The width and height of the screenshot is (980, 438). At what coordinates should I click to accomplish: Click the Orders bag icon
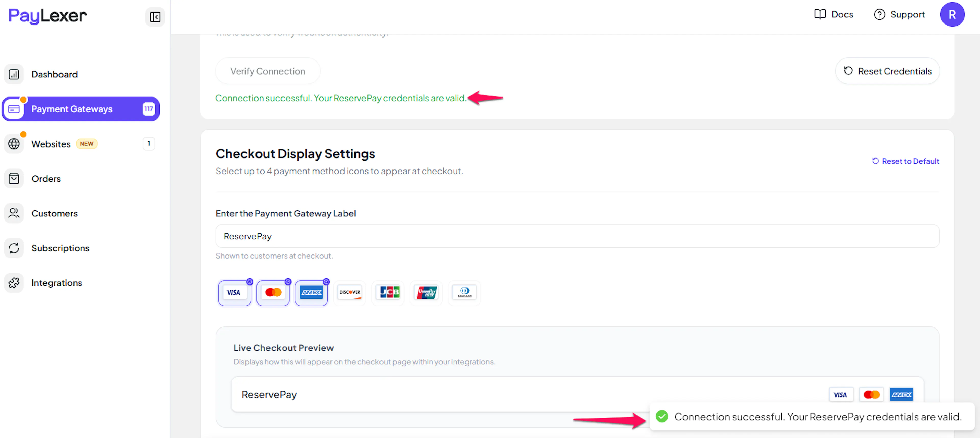(14, 178)
